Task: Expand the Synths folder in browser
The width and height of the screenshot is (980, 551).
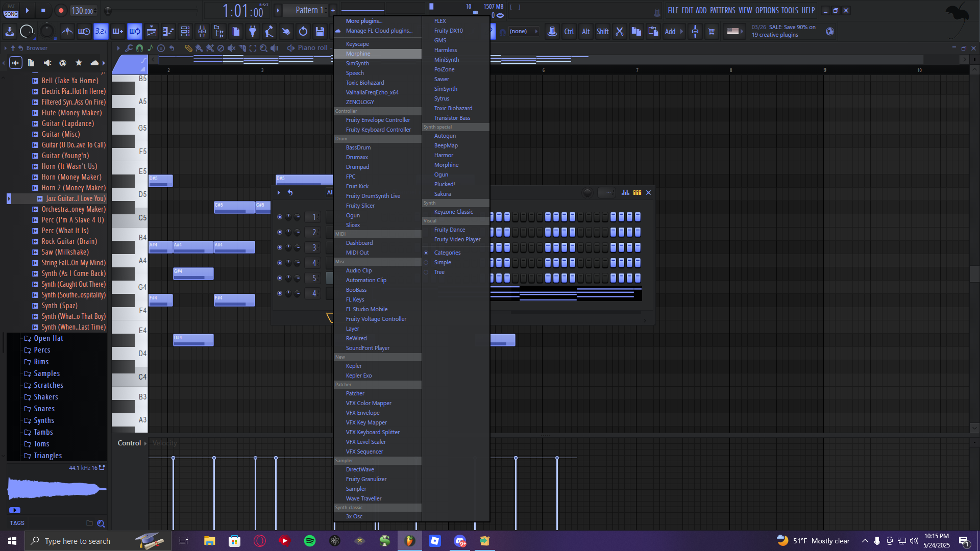Action: point(44,420)
